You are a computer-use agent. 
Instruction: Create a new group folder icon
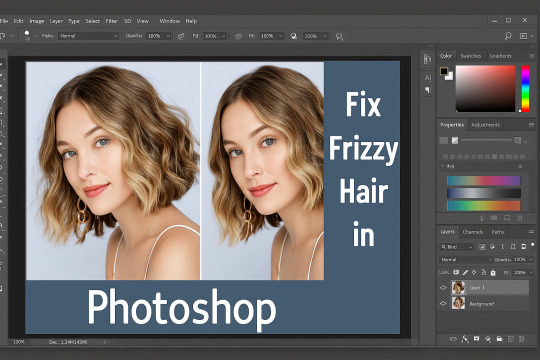coord(499,339)
